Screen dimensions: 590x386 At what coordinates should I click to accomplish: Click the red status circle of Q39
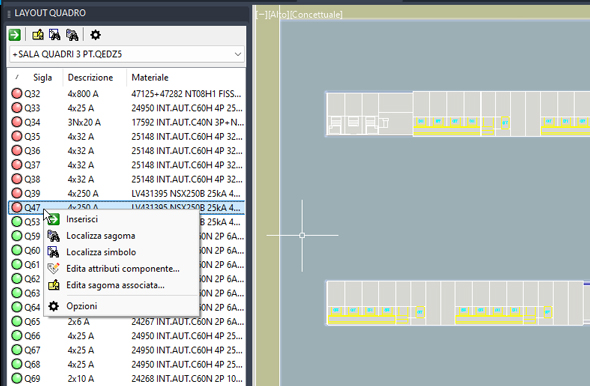(17, 193)
